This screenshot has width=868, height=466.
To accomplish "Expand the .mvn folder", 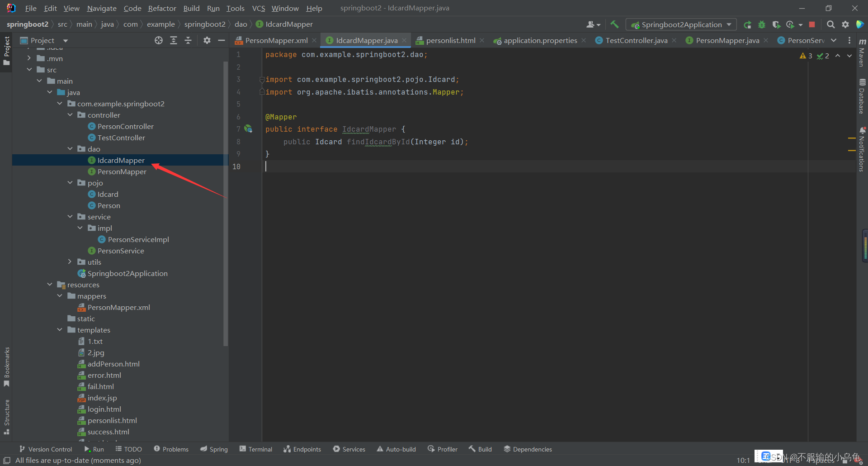I will coord(29,58).
